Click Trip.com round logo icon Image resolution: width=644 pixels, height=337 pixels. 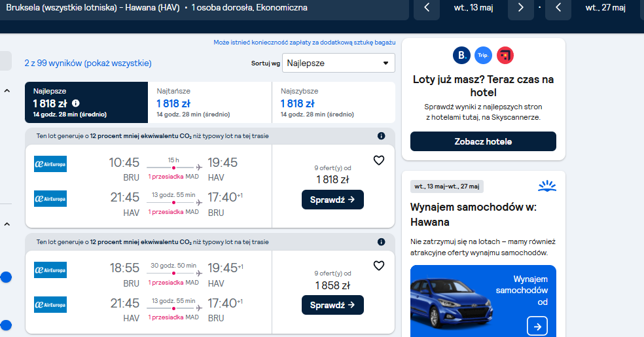click(483, 56)
